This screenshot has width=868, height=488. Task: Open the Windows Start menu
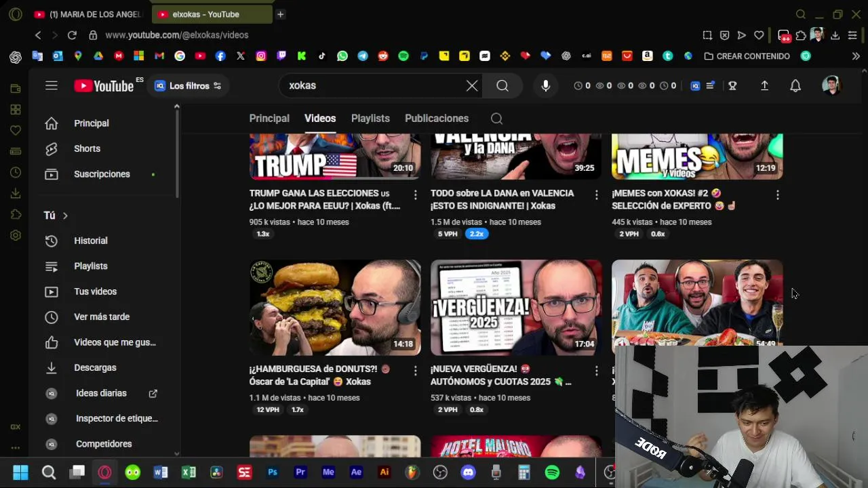coord(20,472)
